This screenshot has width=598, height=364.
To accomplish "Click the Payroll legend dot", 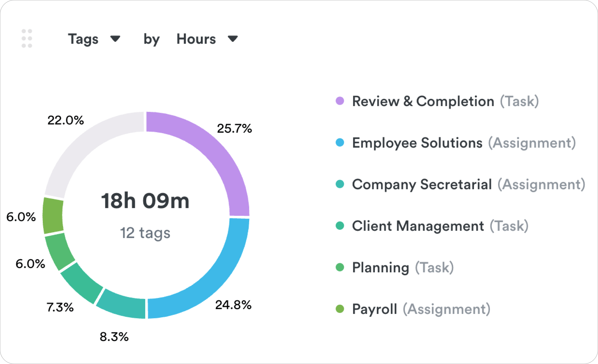I will coord(340,309).
